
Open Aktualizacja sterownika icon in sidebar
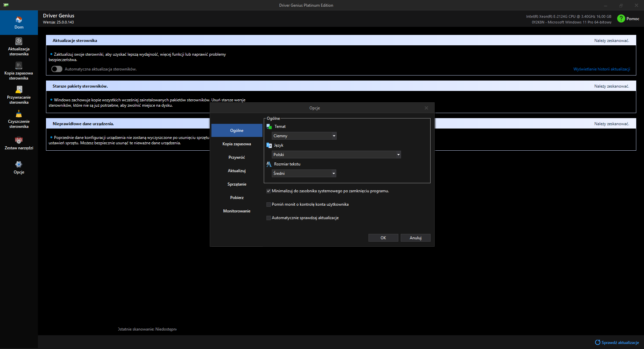19,41
